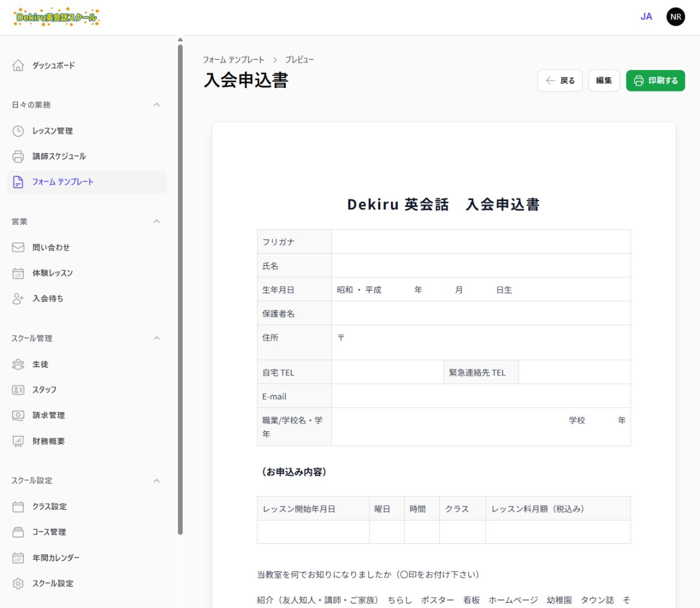The height and width of the screenshot is (608, 700).
Task: Select フォーム テンプレート in sidebar
Action: [x=62, y=182]
